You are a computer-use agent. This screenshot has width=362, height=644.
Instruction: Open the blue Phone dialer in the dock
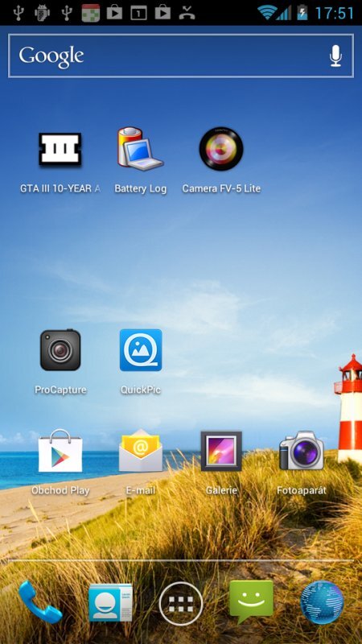[39, 602]
